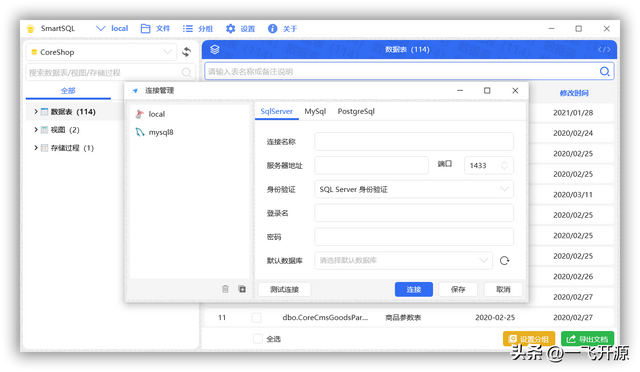Open the 身份验证 dropdown
640x372 pixels.
[414, 189]
